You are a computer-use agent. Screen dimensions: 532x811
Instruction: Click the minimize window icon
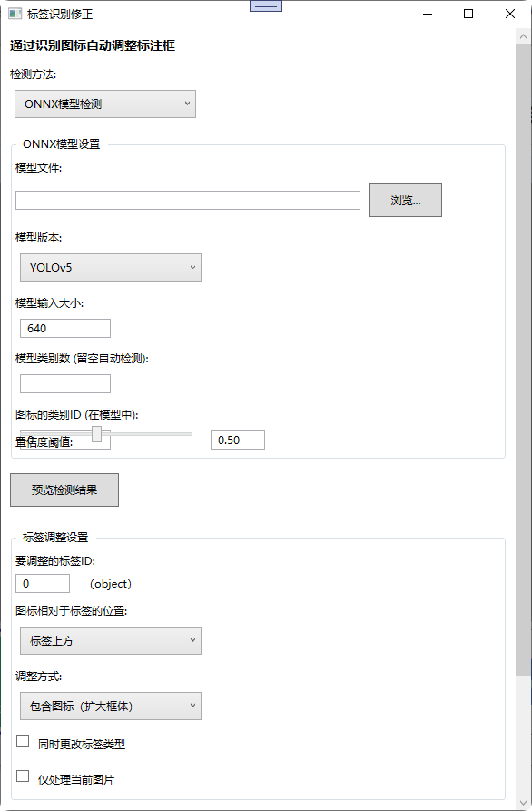coord(426,14)
